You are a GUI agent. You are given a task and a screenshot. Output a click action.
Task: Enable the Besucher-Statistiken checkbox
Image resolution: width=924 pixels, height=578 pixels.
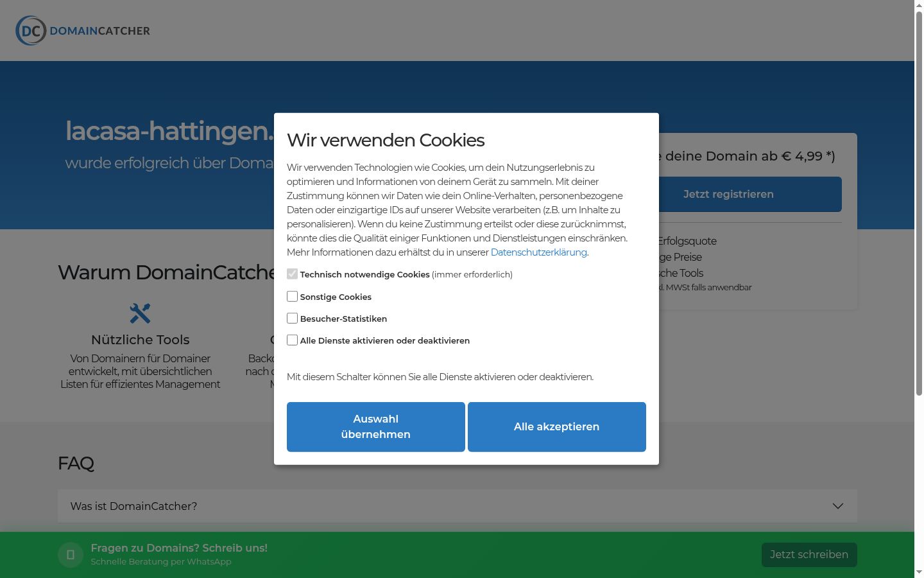pos(292,318)
